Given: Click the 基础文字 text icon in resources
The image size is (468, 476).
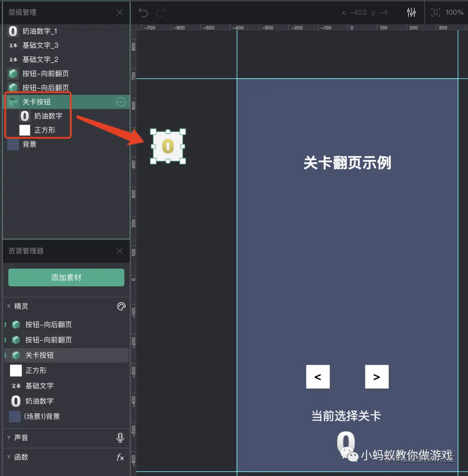Looking at the screenshot, I should (x=15, y=385).
